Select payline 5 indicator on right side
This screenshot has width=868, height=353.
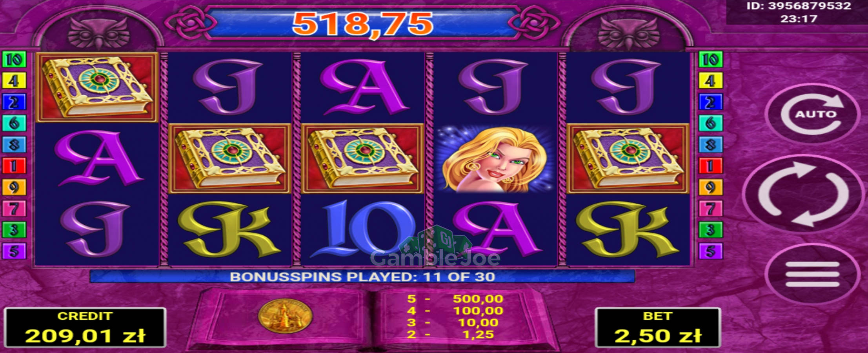pyautogui.click(x=711, y=251)
